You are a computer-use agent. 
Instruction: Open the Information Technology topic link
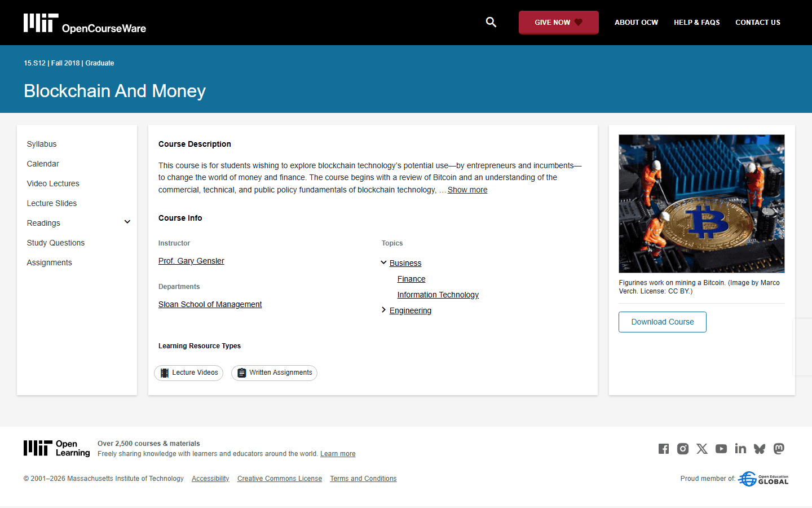(438, 295)
